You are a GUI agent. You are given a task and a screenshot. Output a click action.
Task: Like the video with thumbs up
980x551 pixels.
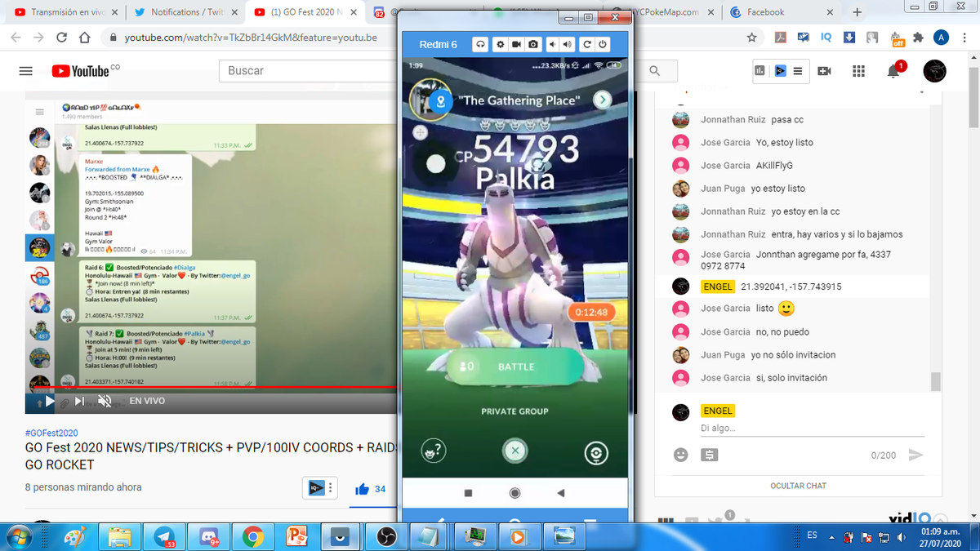[x=362, y=489]
